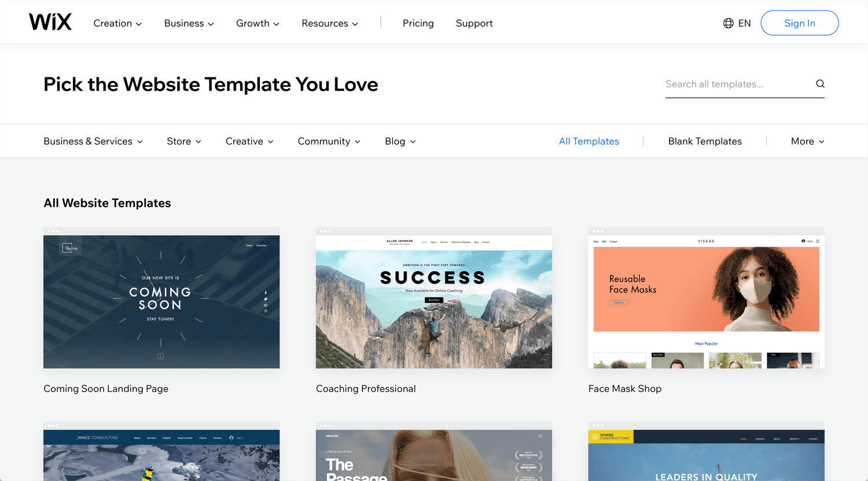Open the Face Mask Shop template thumbnail
The height and width of the screenshot is (481, 868).
706,298
